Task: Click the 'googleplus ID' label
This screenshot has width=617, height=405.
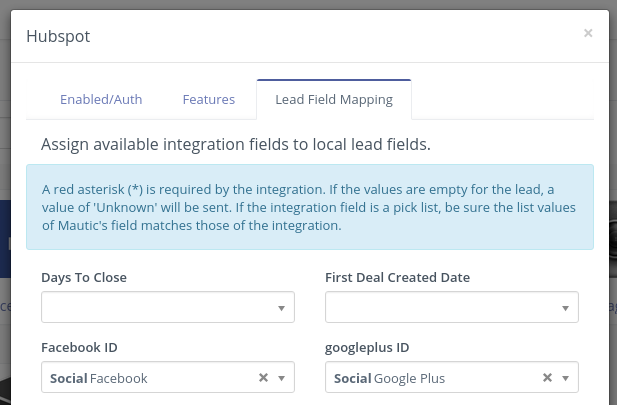Action: (367, 348)
